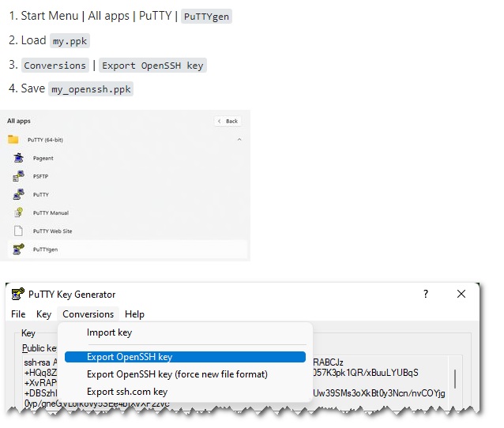The image size is (504, 428).
Task: Click the PuTTY Manual label
Action: pyautogui.click(x=51, y=212)
